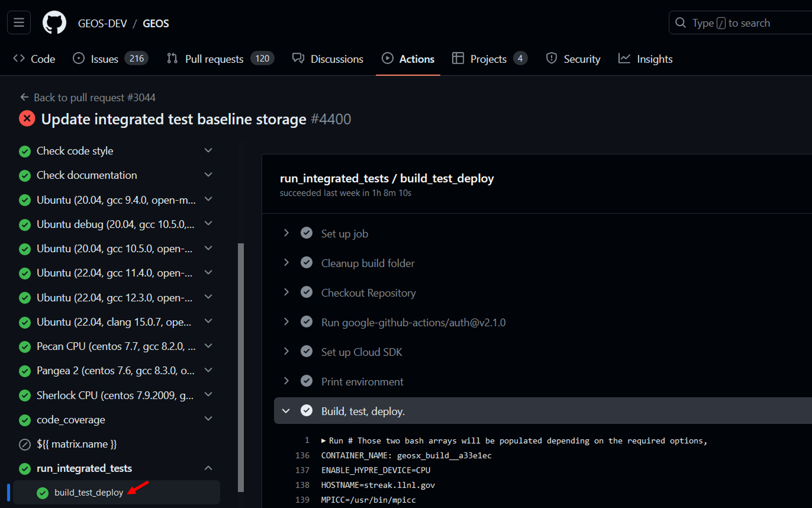
Task: Click the skipped icon beside matrix.name
Action: pyautogui.click(x=25, y=444)
